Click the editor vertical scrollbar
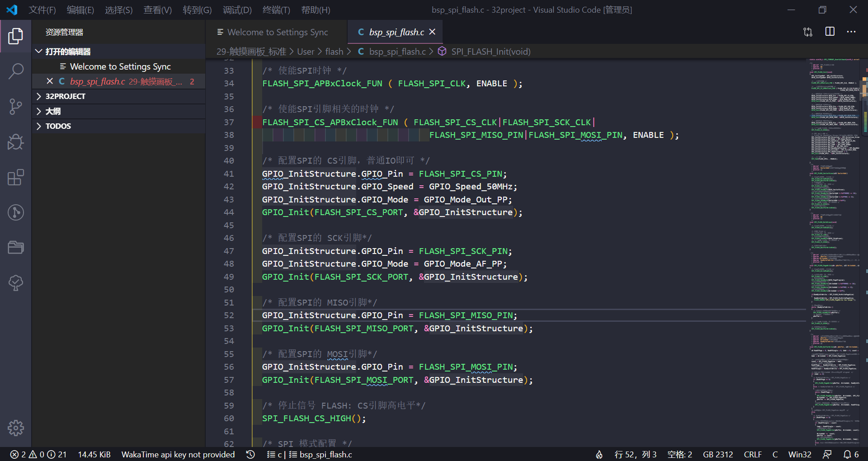Screen dimensions: 868x461 (864, 252)
